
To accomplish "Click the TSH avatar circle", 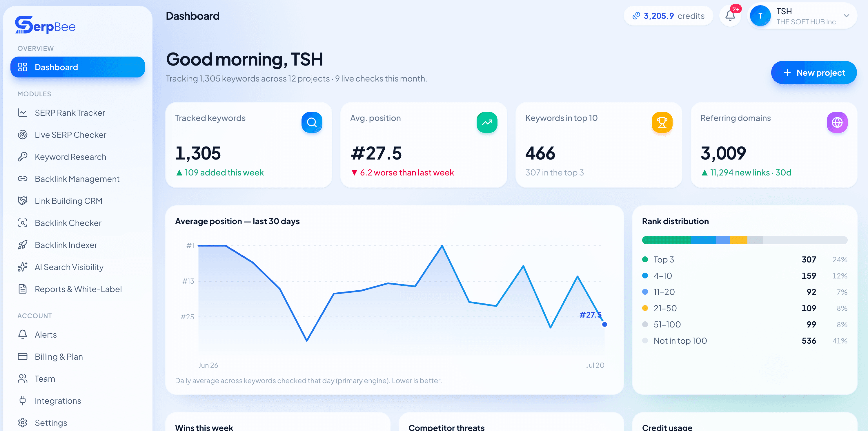I will 760,16.
